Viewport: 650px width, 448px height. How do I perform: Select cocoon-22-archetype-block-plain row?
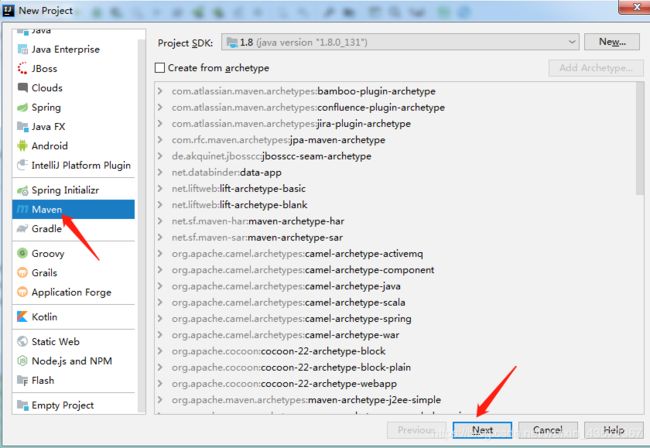[x=395, y=367]
